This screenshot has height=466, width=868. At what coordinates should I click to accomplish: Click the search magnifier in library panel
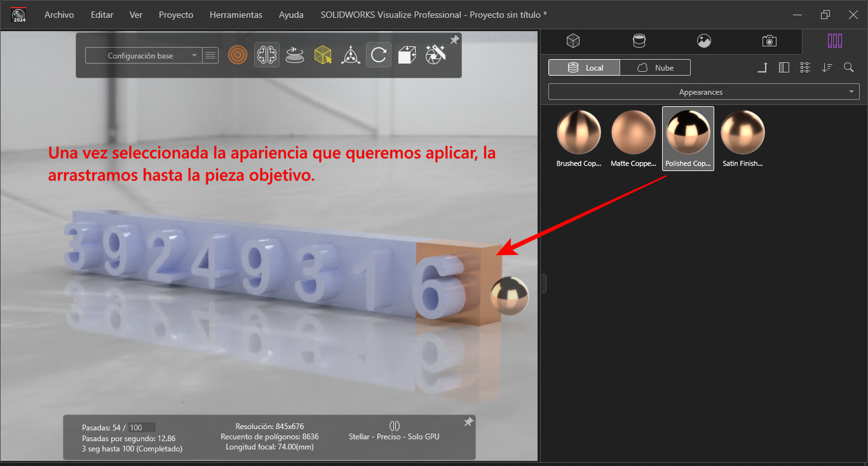coord(848,67)
